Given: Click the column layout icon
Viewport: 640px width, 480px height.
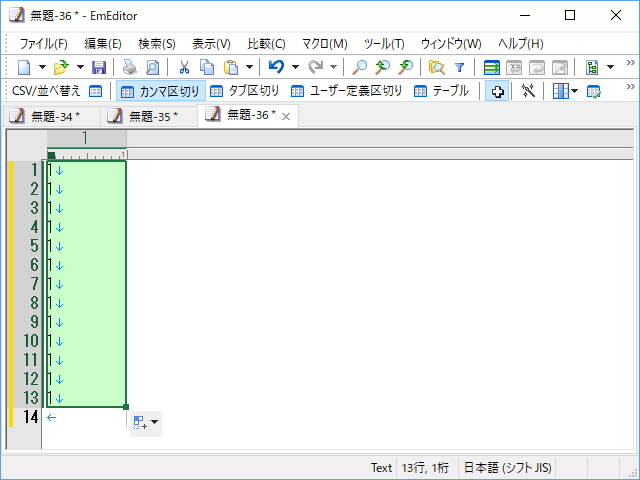Looking at the screenshot, I should 560,91.
